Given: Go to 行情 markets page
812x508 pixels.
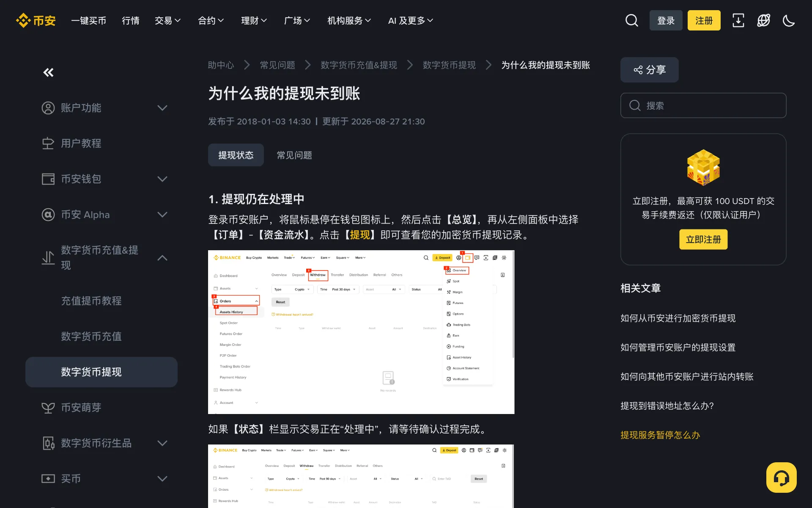Looking at the screenshot, I should [x=130, y=20].
